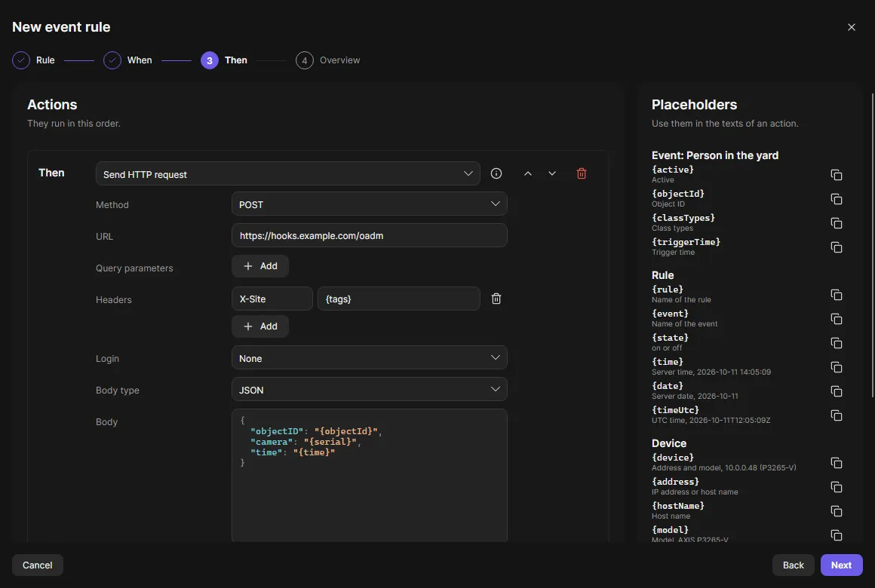Copy the {classTypes} placeholder
Image resolution: width=875 pixels, height=588 pixels.
coord(836,223)
